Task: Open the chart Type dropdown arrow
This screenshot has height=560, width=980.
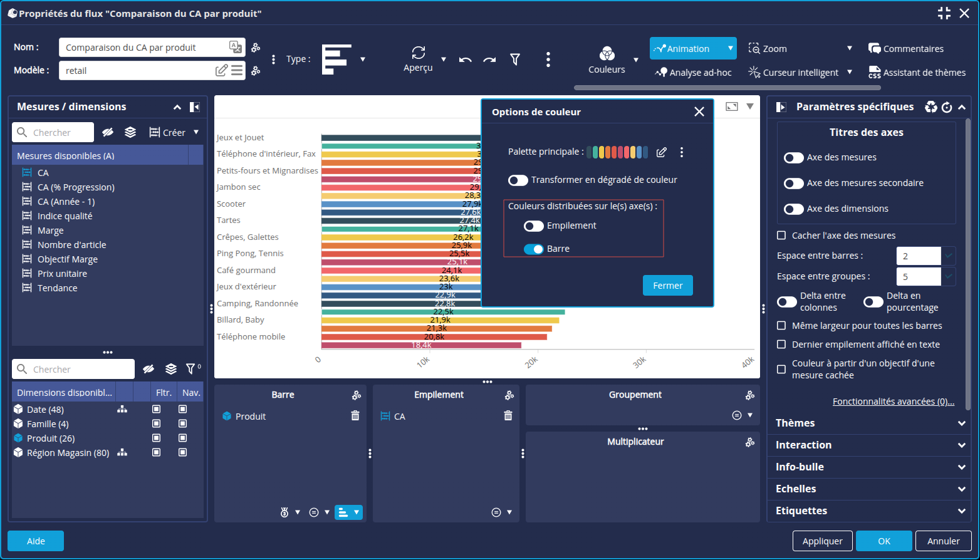Action: [x=363, y=60]
